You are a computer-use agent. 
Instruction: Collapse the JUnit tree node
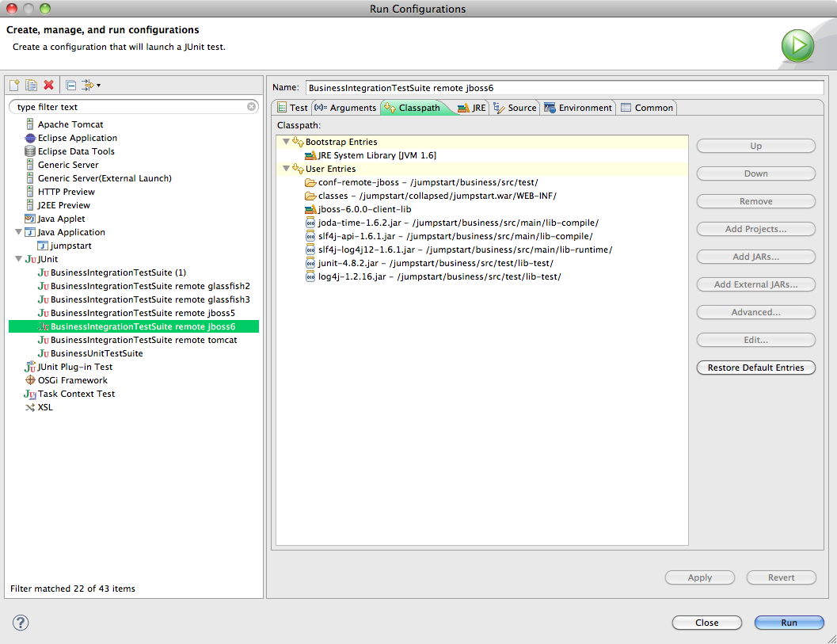coord(19,259)
